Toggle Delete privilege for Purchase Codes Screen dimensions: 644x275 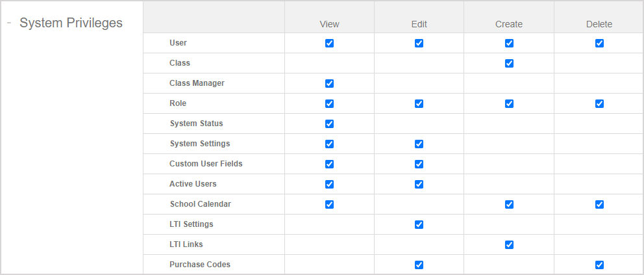[599, 265]
